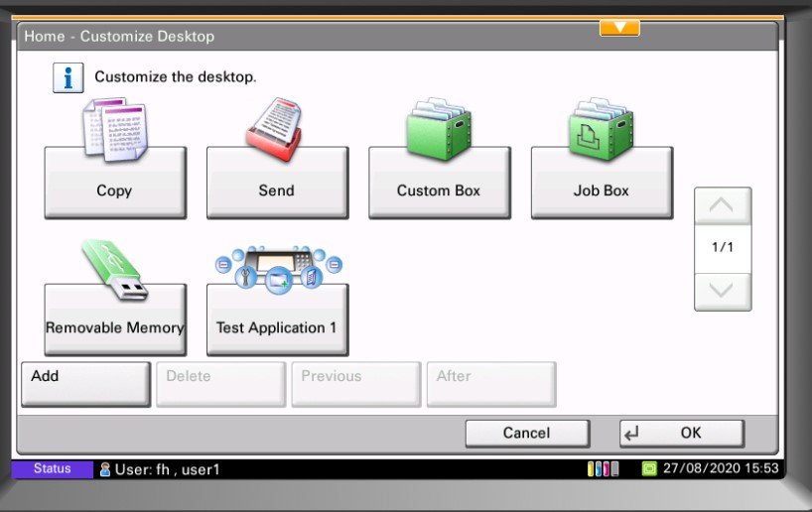This screenshot has width=812, height=512.
Task: Click the After button
Action: [490, 384]
